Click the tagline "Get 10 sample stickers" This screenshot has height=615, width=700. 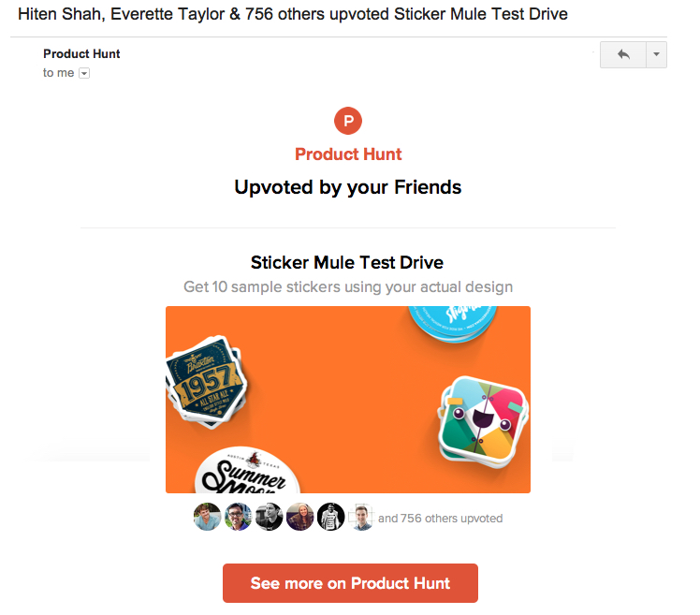click(348, 286)
